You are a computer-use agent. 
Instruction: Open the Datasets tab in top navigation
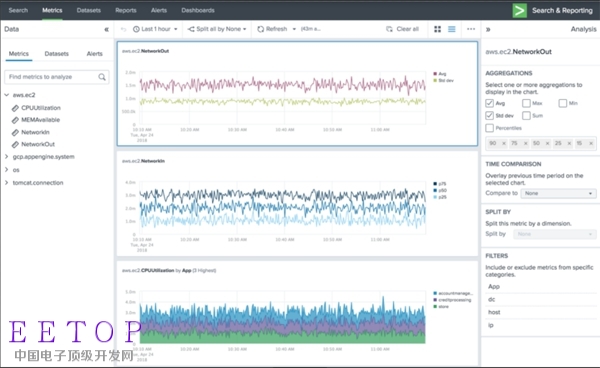(88, 10)
